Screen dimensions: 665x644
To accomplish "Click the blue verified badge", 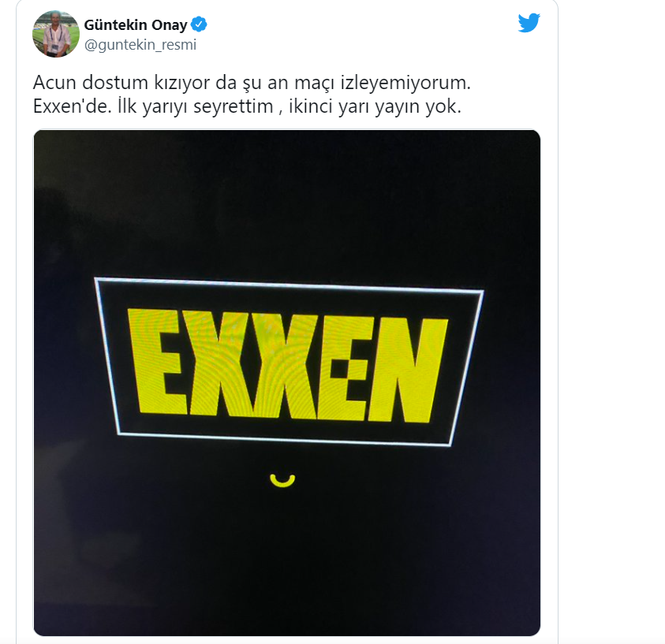I will coord(199,24).
